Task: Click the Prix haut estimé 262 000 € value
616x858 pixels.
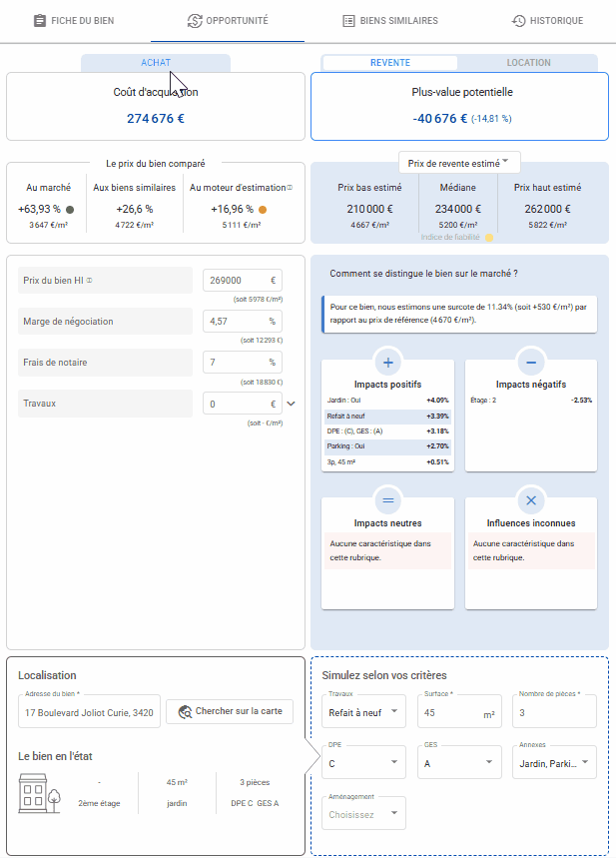Action: click(547, 209)
